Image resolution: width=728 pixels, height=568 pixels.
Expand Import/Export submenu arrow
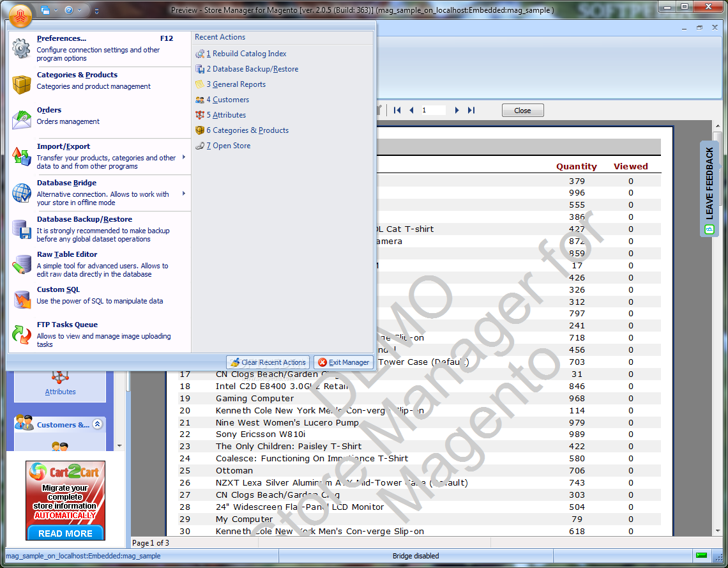184,157
